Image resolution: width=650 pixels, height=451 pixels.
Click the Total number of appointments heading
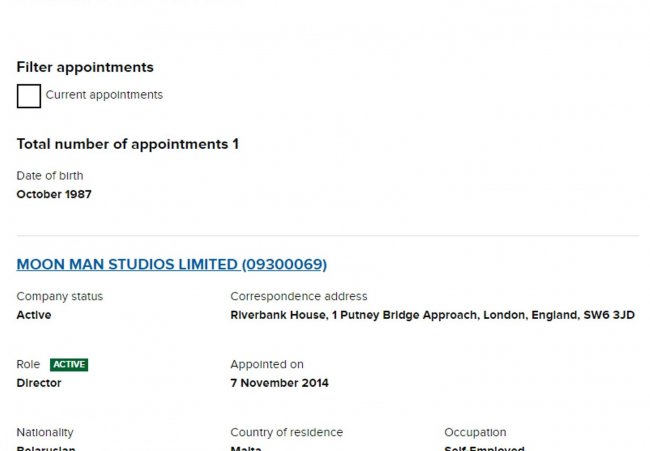coord(127,144)
